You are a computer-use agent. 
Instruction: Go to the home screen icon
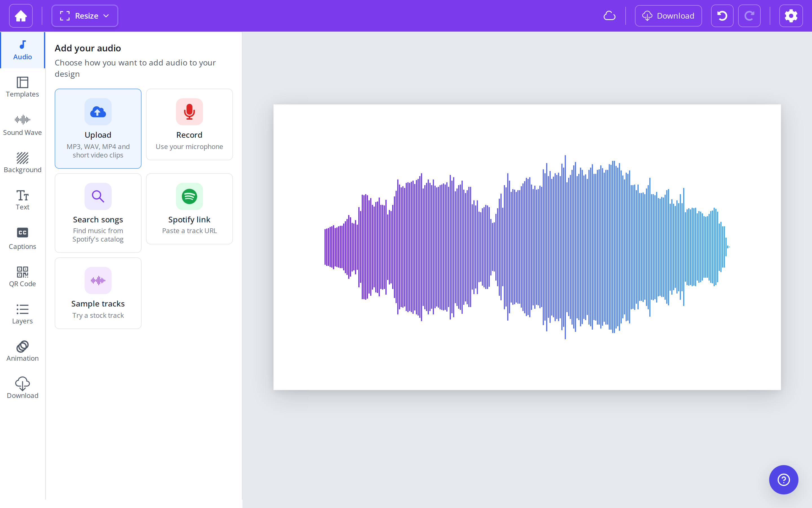coord(21,16)
